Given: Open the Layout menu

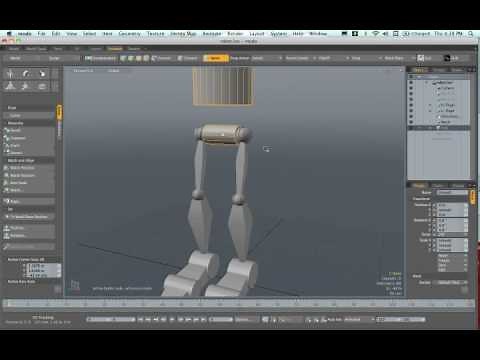Looking at the screenshot, I should [257, 34].
